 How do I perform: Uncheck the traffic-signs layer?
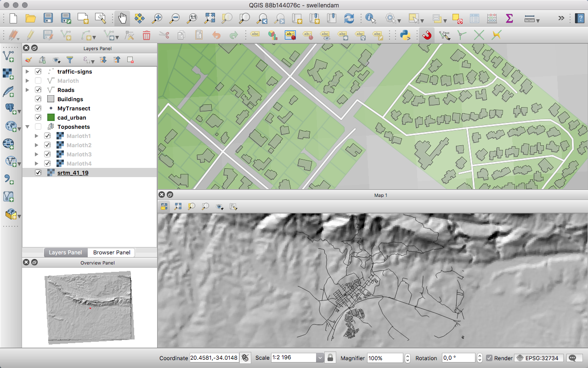click(38, 72)
